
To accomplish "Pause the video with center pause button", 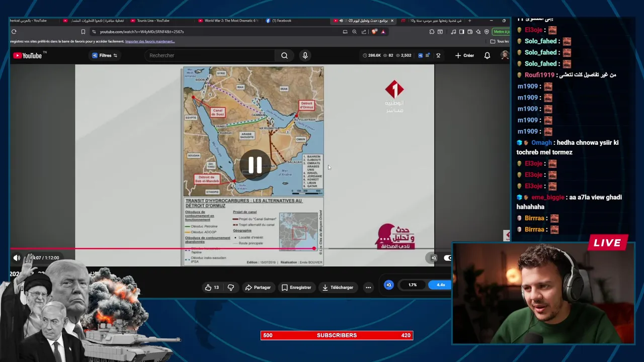I will (x=255, y=165).
